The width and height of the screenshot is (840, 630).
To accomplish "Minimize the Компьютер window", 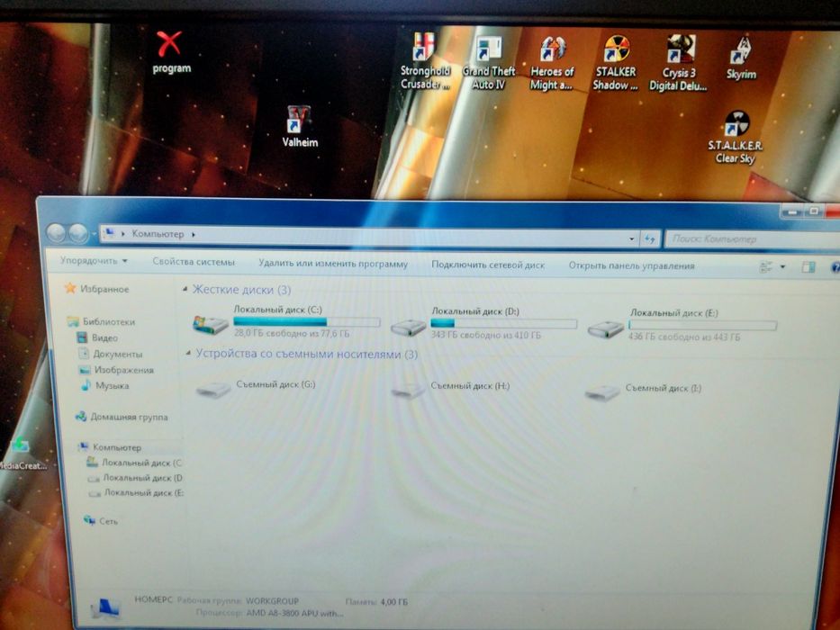I will [x=793, y=211].
